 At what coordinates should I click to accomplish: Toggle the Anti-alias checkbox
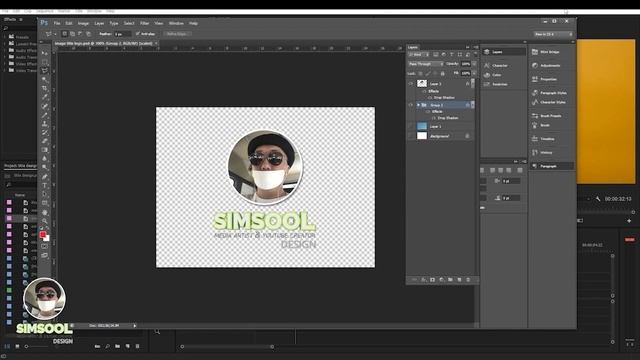pos(138,34)
